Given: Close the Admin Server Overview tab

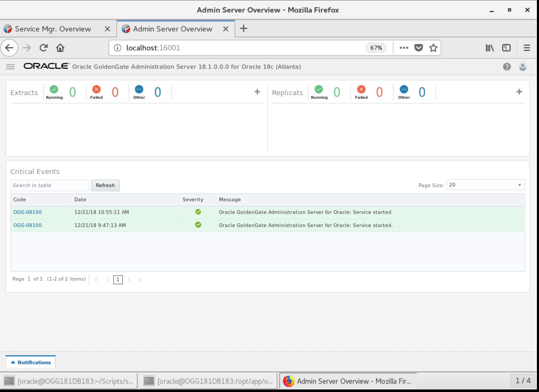Looking at the screenshot, I should [226, 29].
